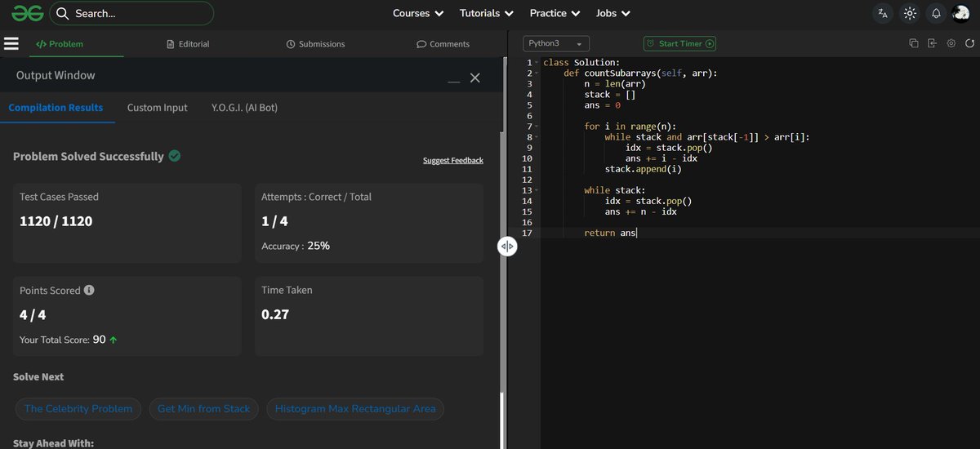The height and width of the screenshot is (449, 980).
Task: Select the Custom Input tab
Action: pos(157,107)
